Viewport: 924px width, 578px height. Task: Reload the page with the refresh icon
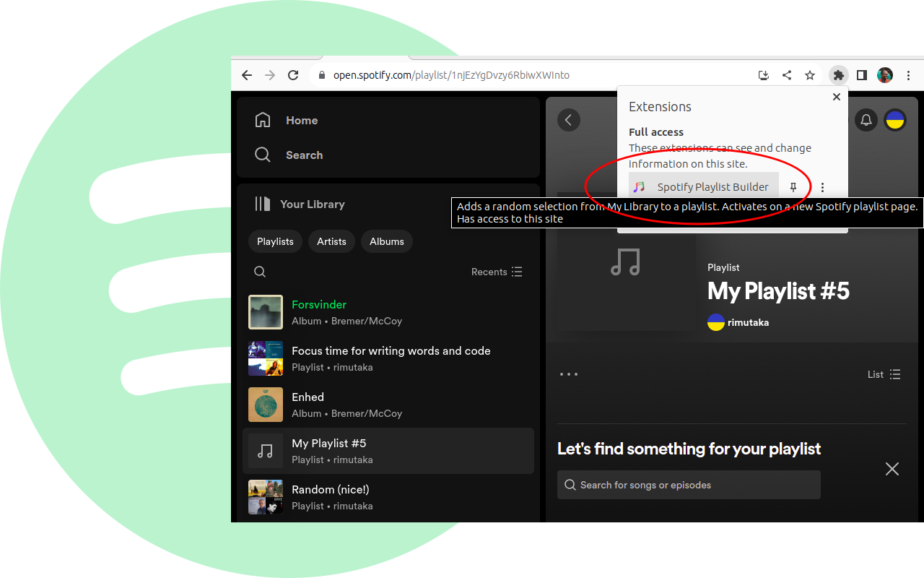click(x=293, y=75)
